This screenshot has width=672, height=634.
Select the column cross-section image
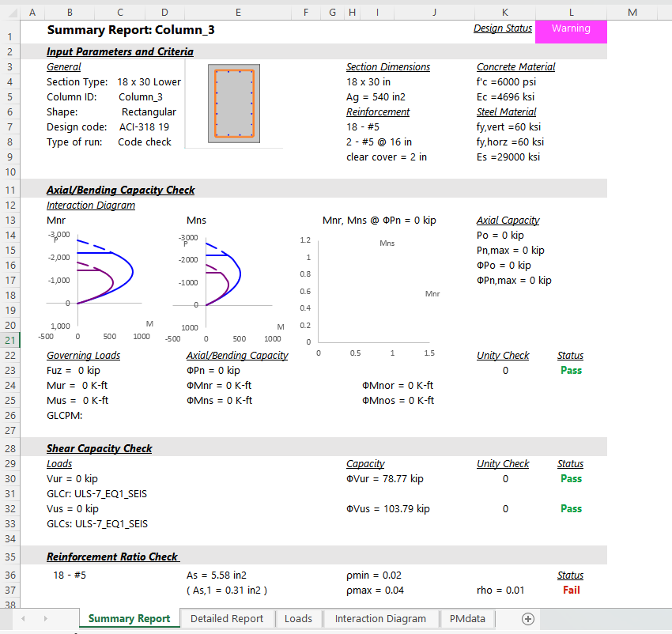pos(233,104)
